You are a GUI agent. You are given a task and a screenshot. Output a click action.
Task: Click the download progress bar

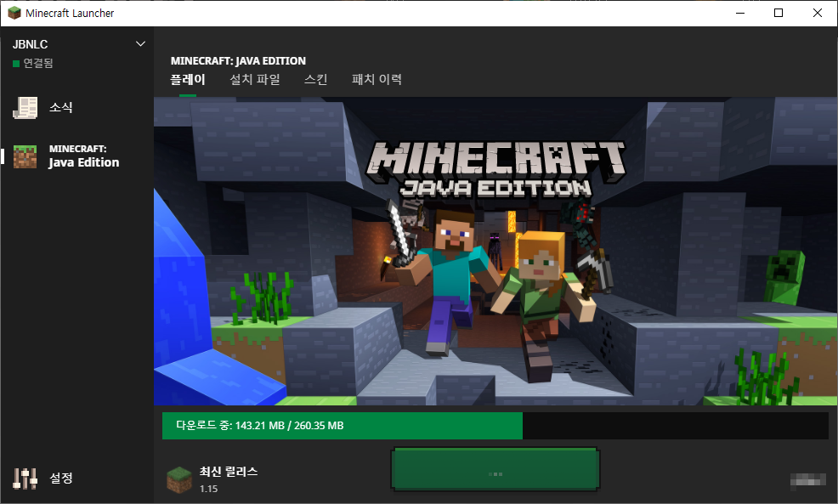point(495,426)
